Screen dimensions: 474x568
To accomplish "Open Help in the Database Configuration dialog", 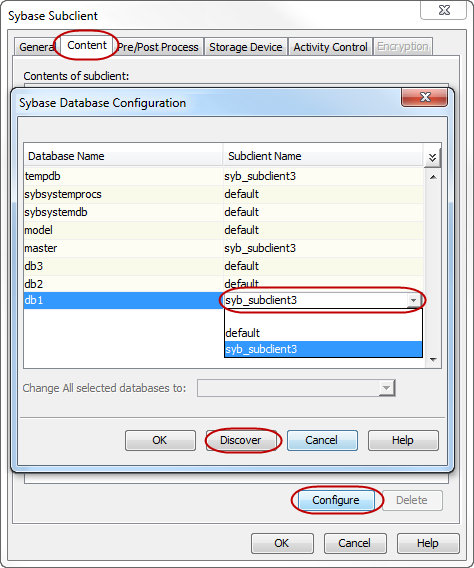I will (403, 440).
